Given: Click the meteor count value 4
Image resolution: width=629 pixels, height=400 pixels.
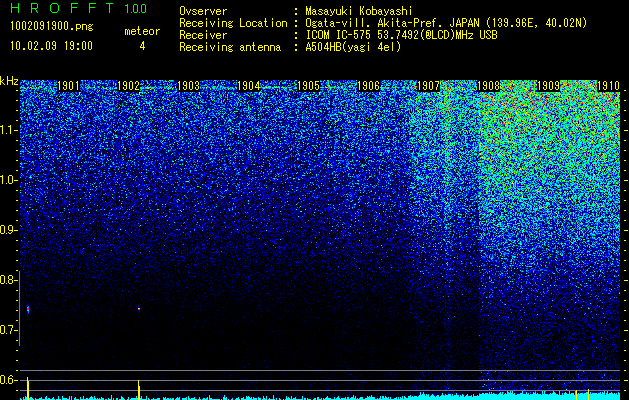Looking at the screenshot, I should tap(142, 46).
